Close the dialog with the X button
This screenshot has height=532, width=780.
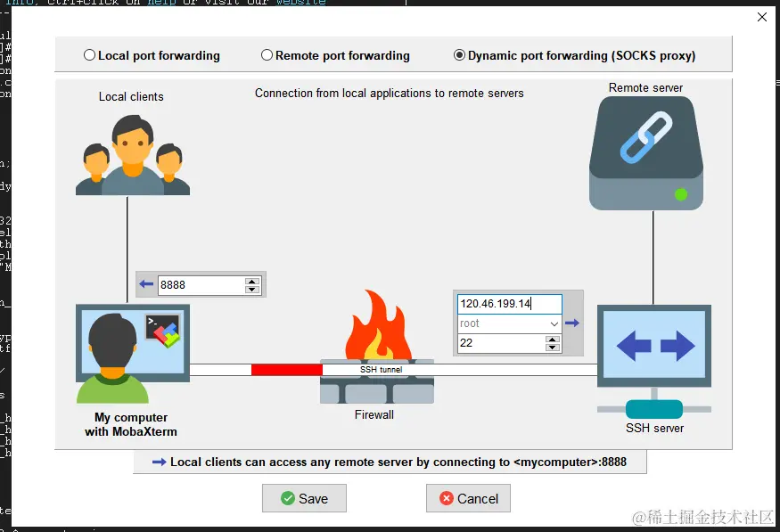point(761,17)
